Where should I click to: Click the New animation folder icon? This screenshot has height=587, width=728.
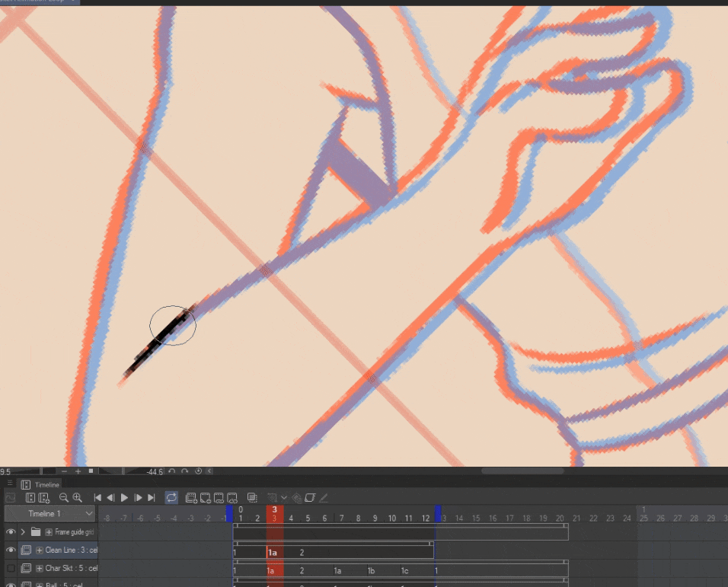tap(44, 498)
